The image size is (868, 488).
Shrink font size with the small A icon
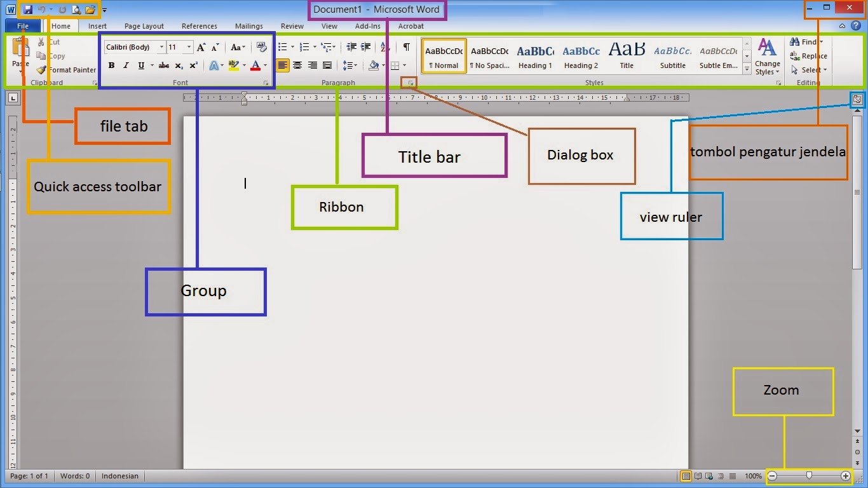click(215, 47)
